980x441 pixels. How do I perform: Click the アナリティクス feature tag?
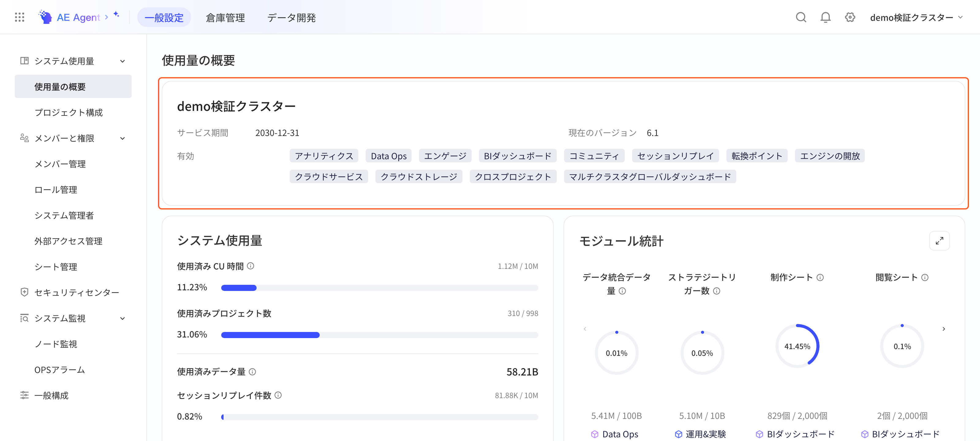[324, 156]
